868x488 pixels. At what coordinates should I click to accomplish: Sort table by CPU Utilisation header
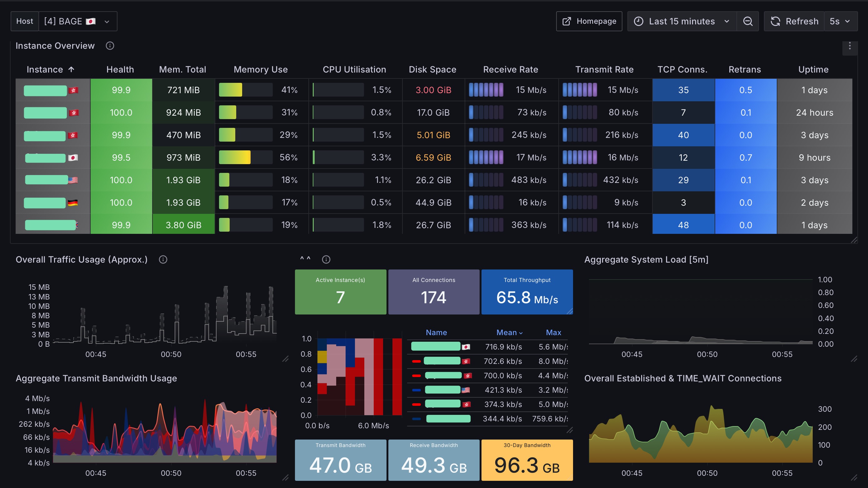coord(354,69)
